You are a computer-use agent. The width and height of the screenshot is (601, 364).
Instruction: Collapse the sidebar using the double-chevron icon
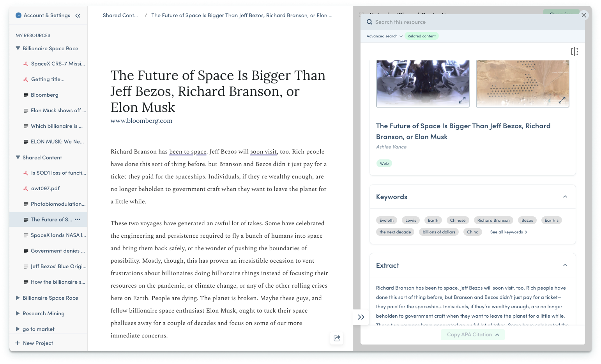pyautogui.click(x=78, y=15)
